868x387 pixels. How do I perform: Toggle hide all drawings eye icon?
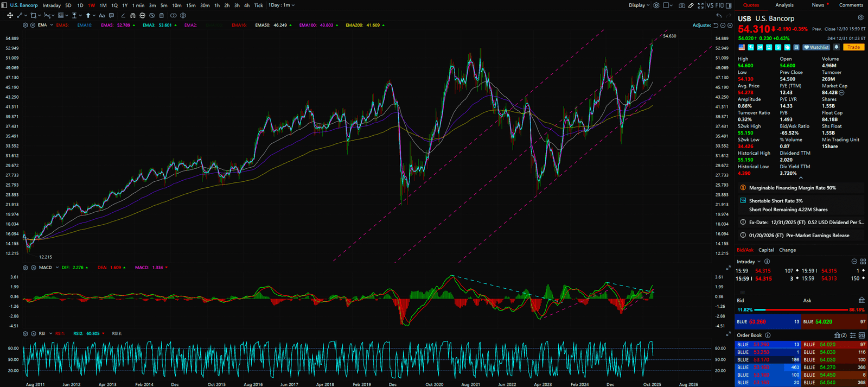(x=152, y=16)
